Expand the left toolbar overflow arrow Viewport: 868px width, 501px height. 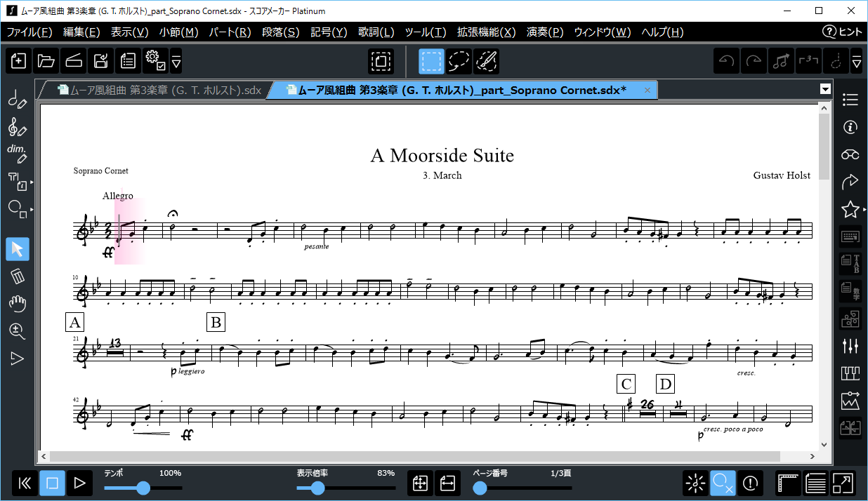coord(176,62)
